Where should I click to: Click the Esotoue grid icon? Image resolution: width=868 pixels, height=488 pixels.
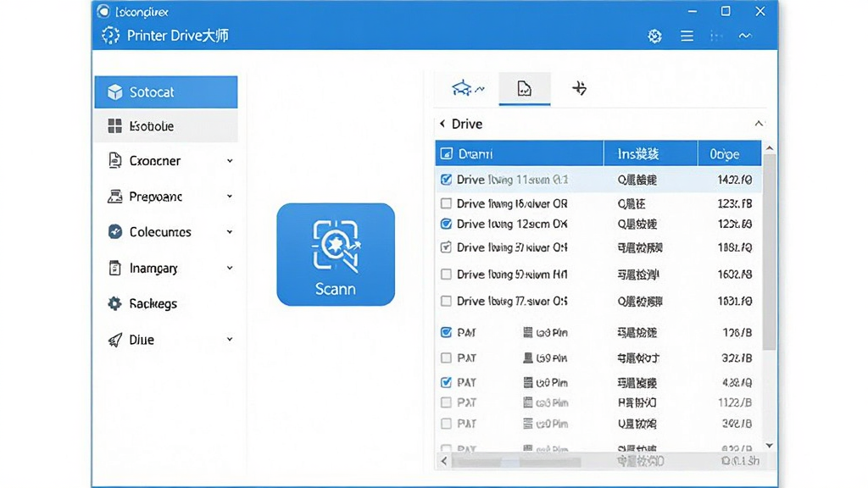(114, 126)
